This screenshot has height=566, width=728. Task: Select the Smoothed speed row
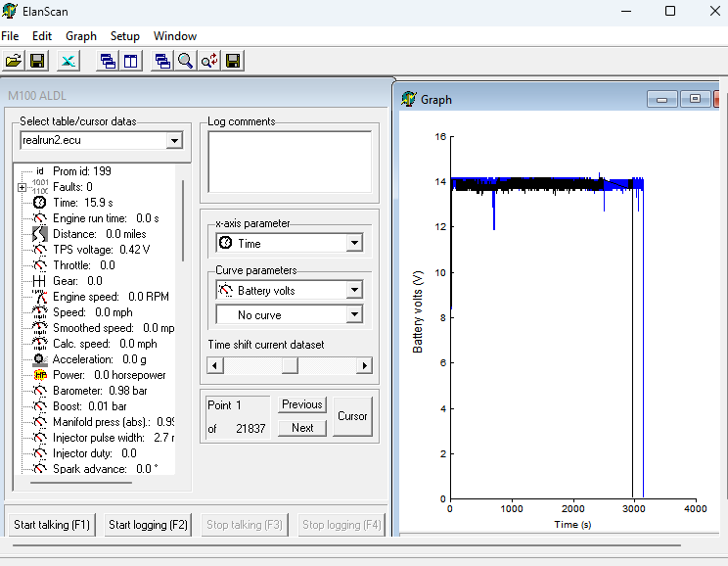pos(114,328)
